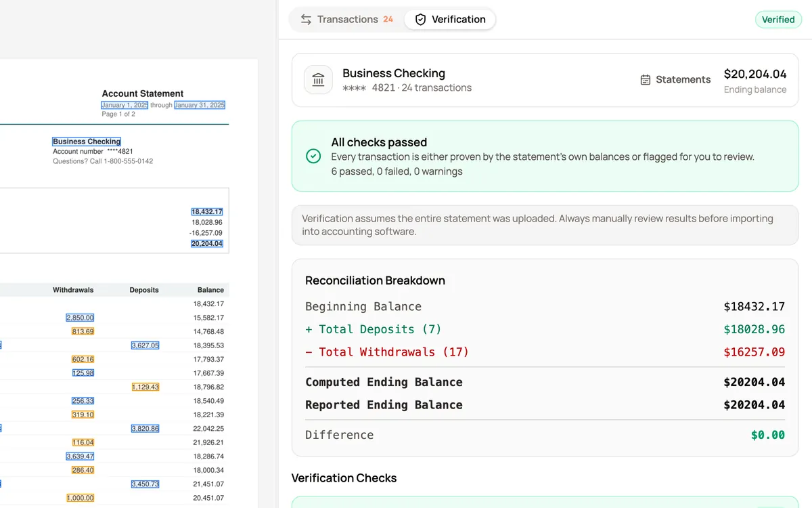Click the Beginning Balance row label
812x508 pixels.
(363, 307)
